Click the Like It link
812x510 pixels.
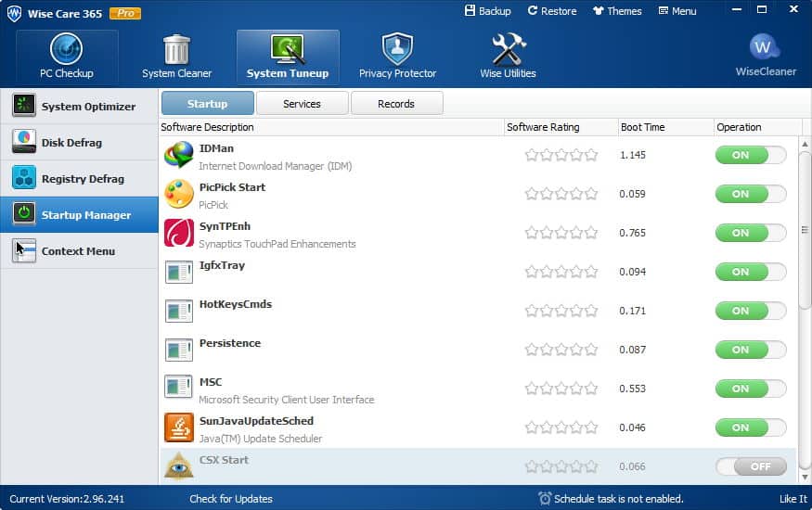pyautogui.click(x=793, y=499)
